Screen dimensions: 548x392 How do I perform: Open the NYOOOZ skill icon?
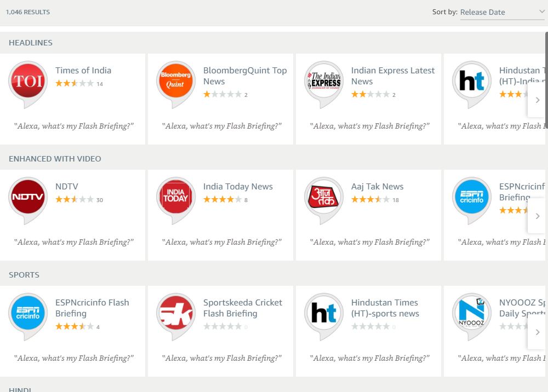pyautogui.click(x=472, y=316)
